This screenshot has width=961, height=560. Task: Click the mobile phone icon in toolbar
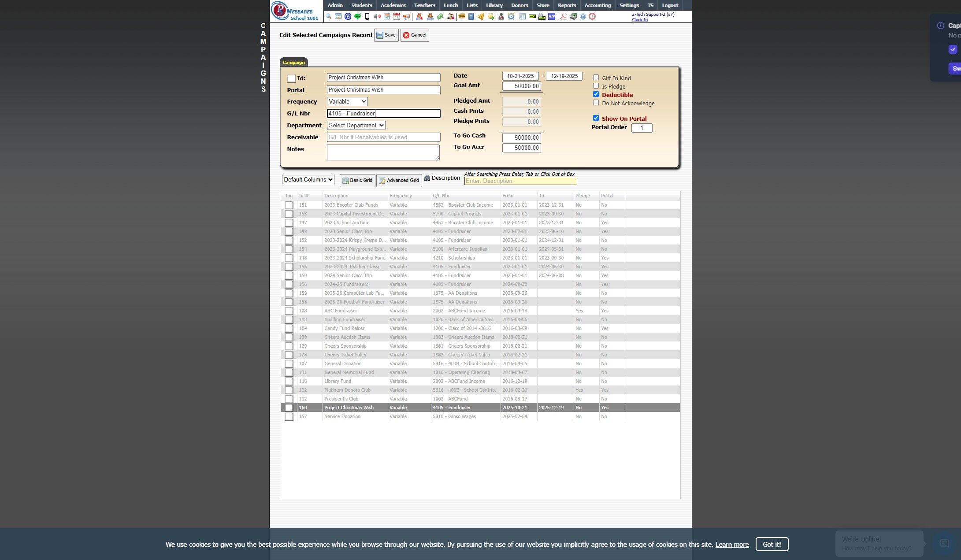367,16
